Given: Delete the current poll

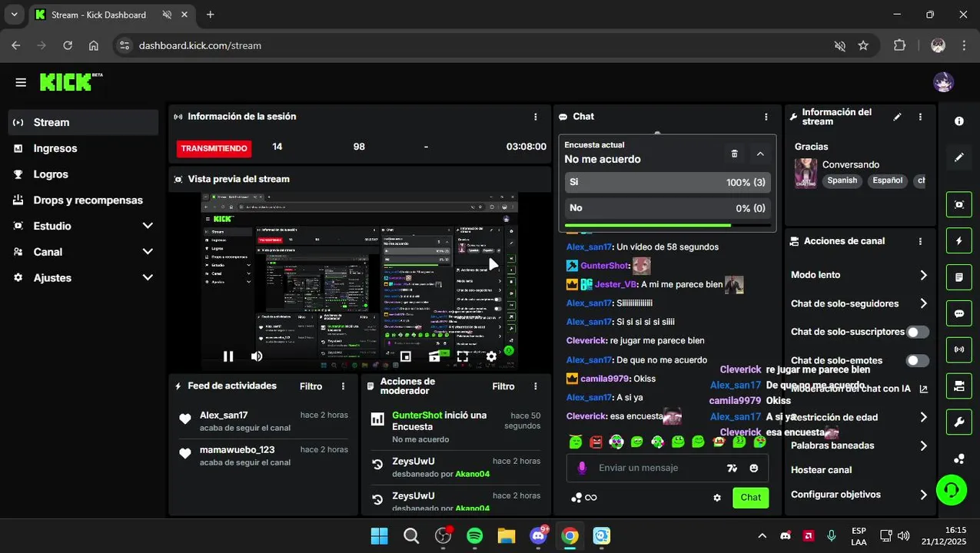Looking at the screenshot, I should pos(734,154).
